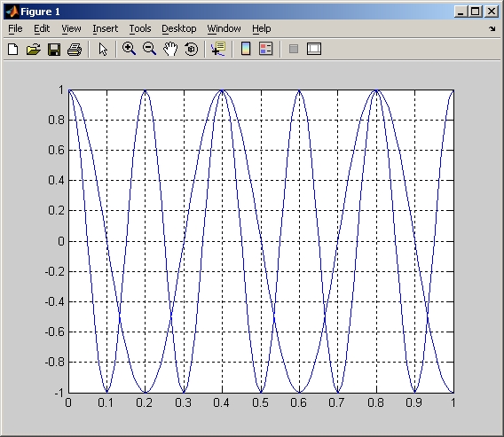The height and width of the screenshot is (437, 504).
Task: Save the figure using the floppy disk icon
Action: (54, 50)
